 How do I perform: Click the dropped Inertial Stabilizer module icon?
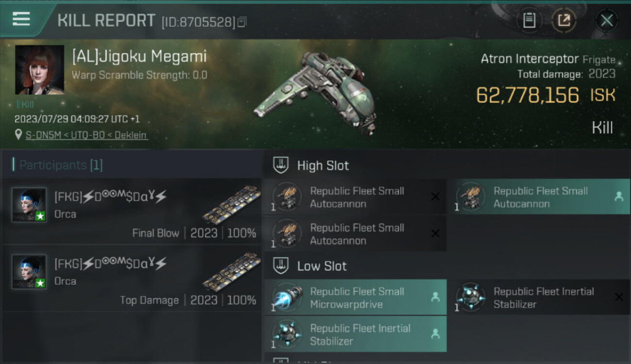pyautogui.click(x=287, y=334)
